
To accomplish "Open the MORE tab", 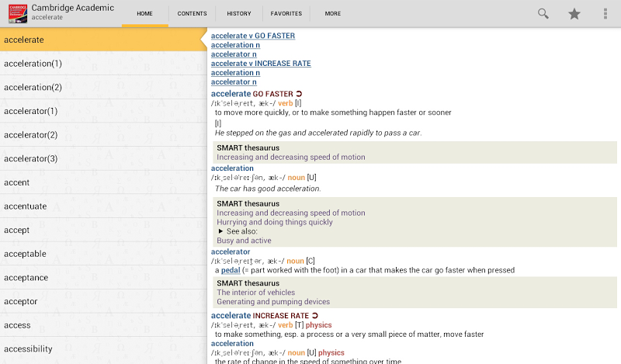I will click(333, 13).
